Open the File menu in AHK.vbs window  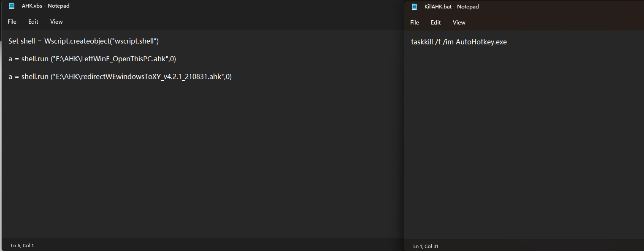pos(12,22)
